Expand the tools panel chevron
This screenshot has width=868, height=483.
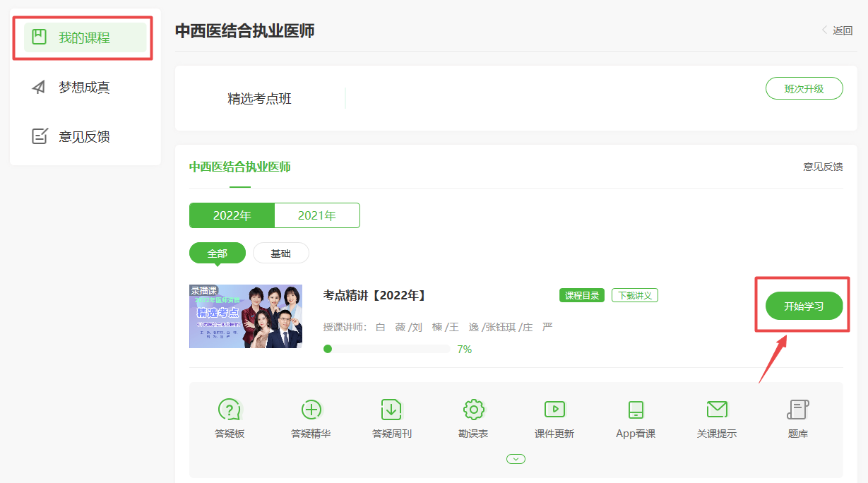(x=516, y=459)
